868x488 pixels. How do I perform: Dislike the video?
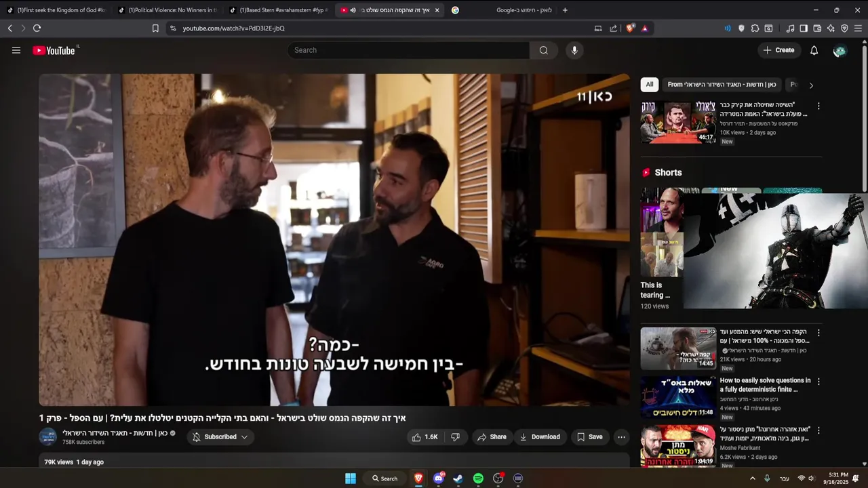456,437
